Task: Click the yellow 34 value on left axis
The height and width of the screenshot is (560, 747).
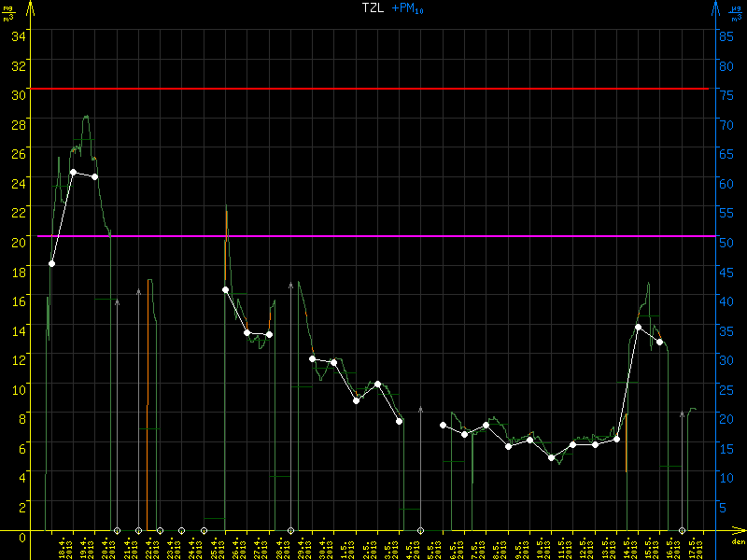Action: tap(19, 35)
